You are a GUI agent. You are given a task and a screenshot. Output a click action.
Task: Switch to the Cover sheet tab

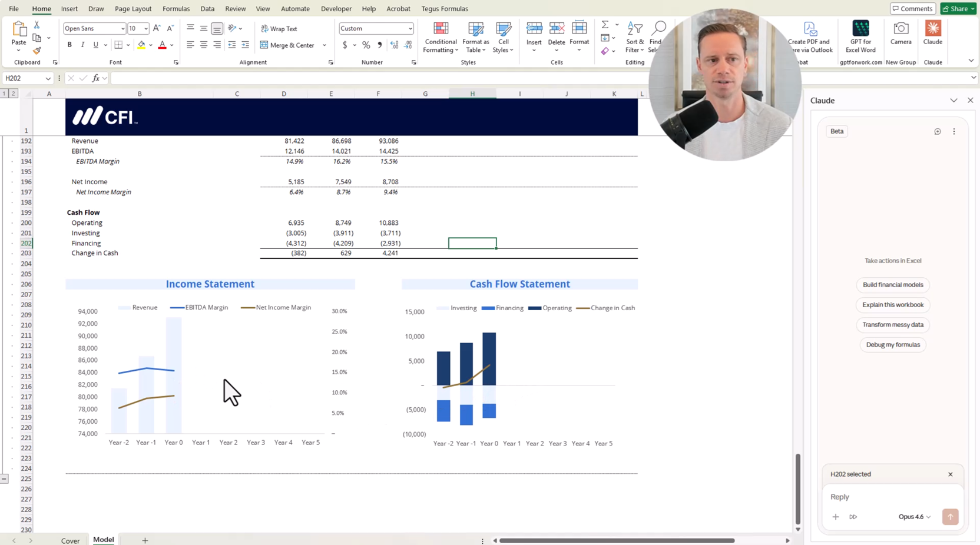point(70,540)
